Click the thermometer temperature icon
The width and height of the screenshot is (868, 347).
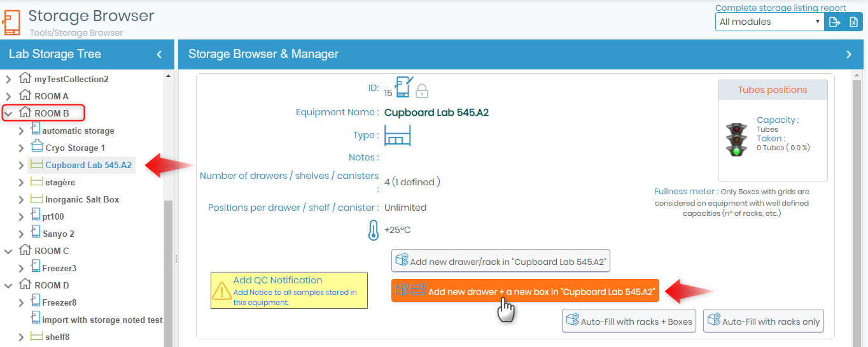click(374, 230)
